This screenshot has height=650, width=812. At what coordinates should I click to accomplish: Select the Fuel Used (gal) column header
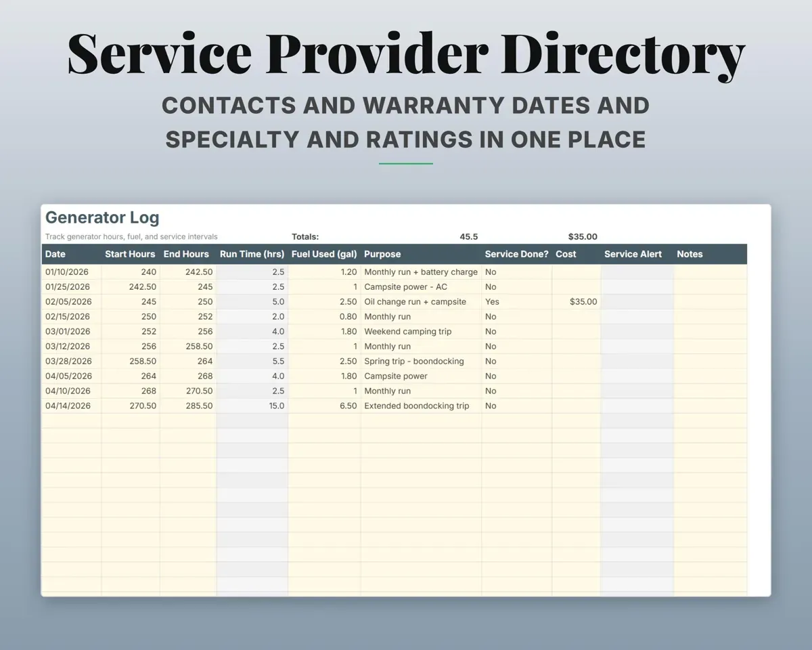coord(324,254)
